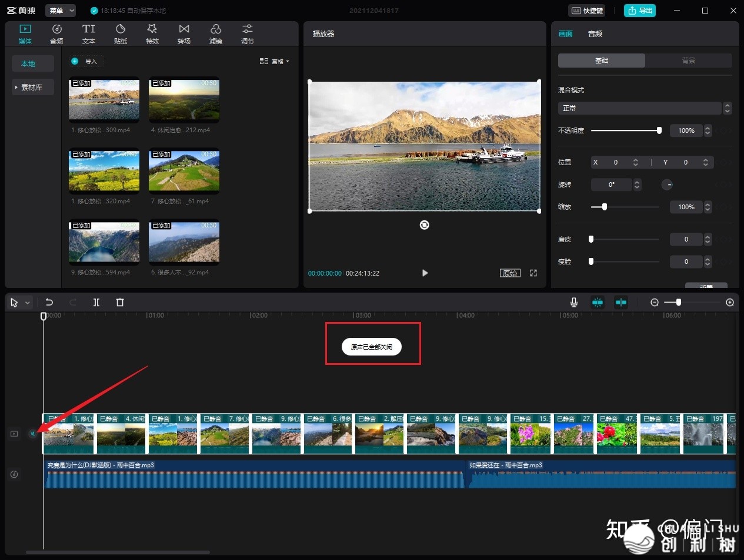Toggle the auto snap magnet icon
The image size is (744, 560).
pos(598,302)
